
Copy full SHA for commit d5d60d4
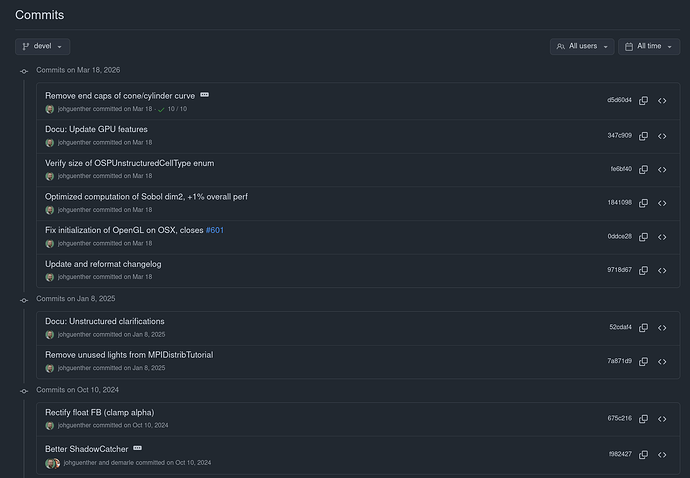[x=643, y=100]
